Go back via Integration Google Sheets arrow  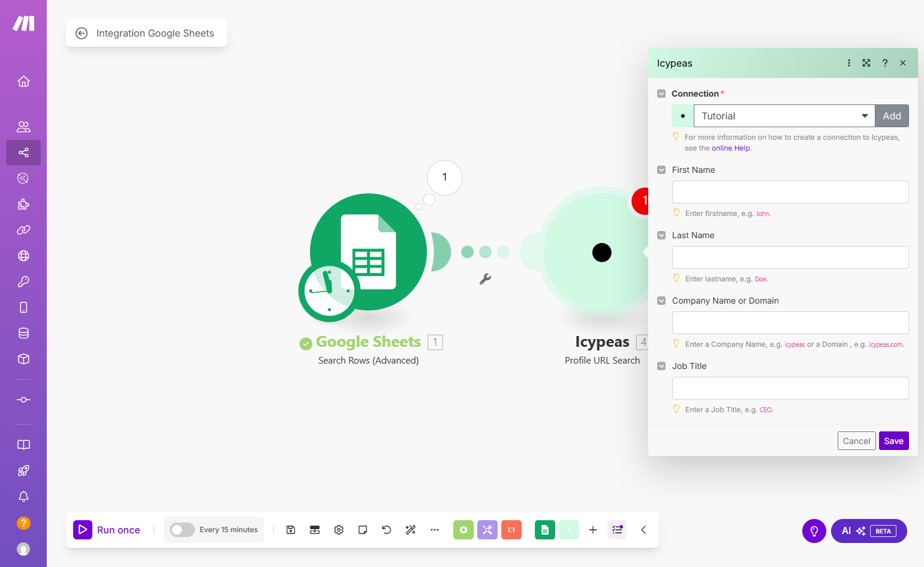[82, 34]
